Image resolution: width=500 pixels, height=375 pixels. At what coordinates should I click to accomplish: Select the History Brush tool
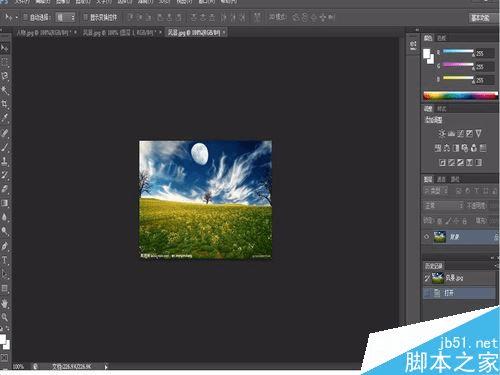[5, 175]
